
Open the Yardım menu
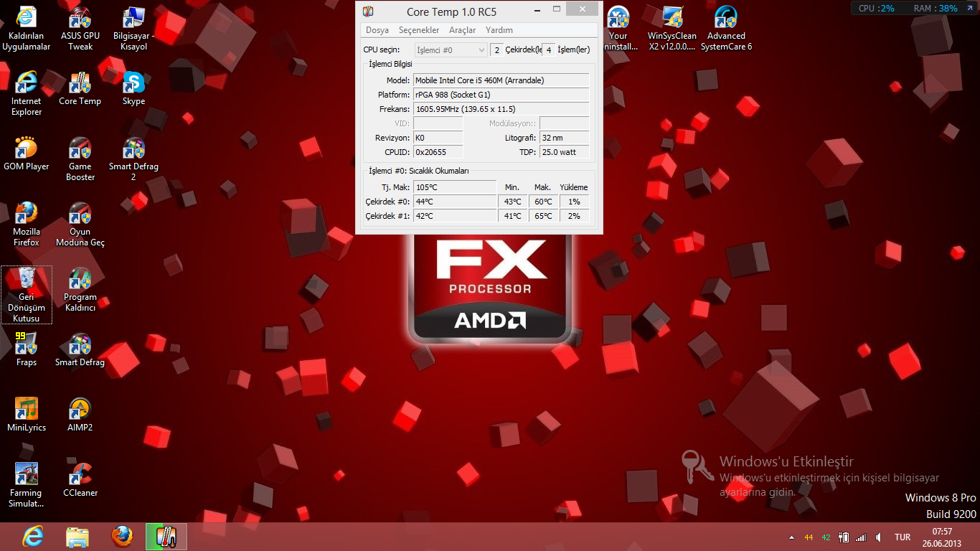pyautogui.click(x=499, y=30)
